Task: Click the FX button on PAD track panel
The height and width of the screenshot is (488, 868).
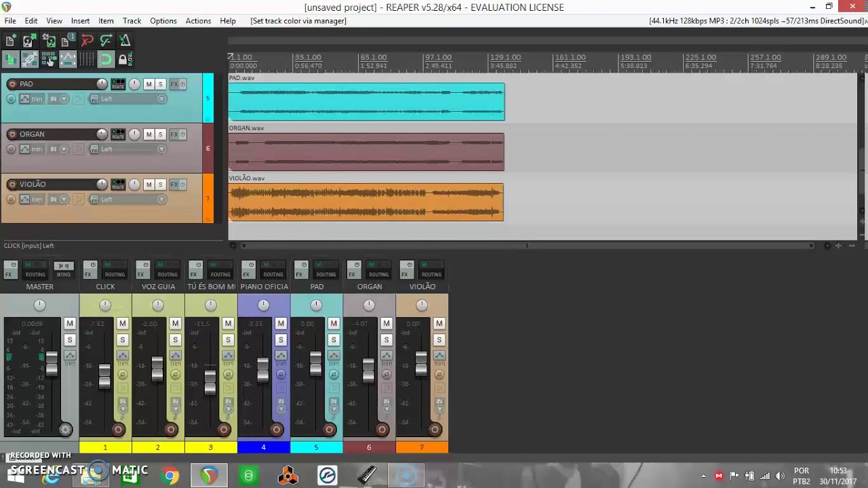Action: pyautogui.click(x=174, y=84)
